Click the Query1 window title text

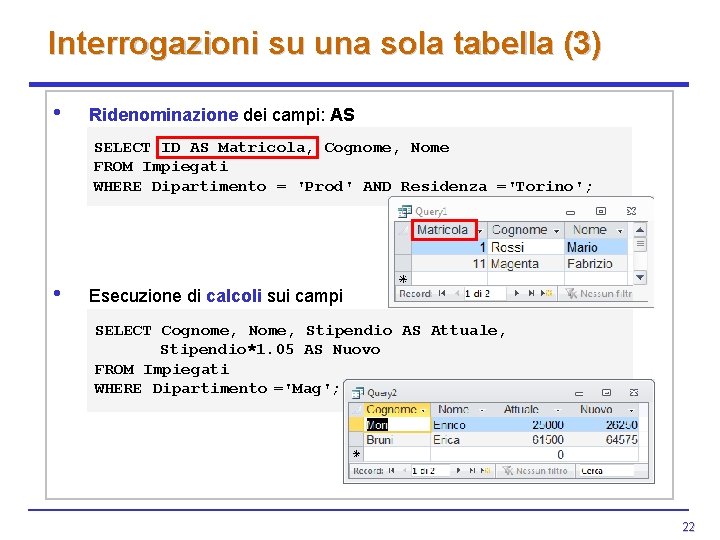pos(431,211)
